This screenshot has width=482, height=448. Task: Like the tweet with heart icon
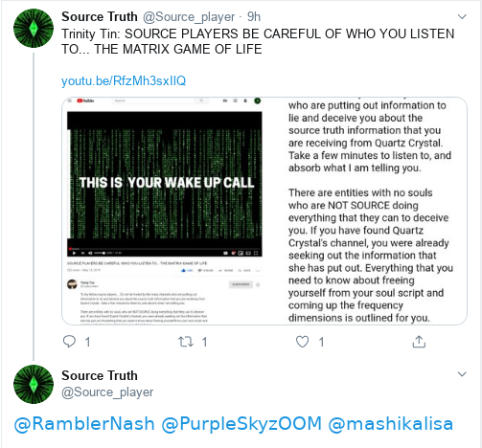coord(302,342)
